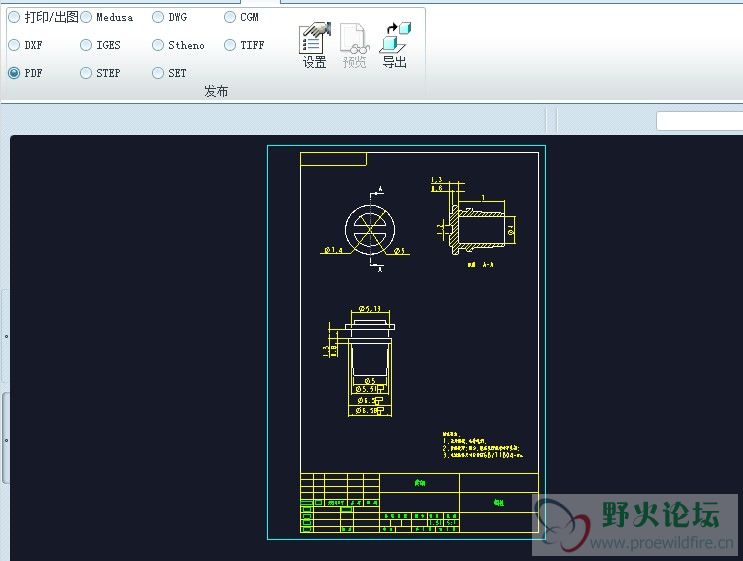Click the 导出 export icon
This screenshot has height=561, width=743.
coord(394,45)
